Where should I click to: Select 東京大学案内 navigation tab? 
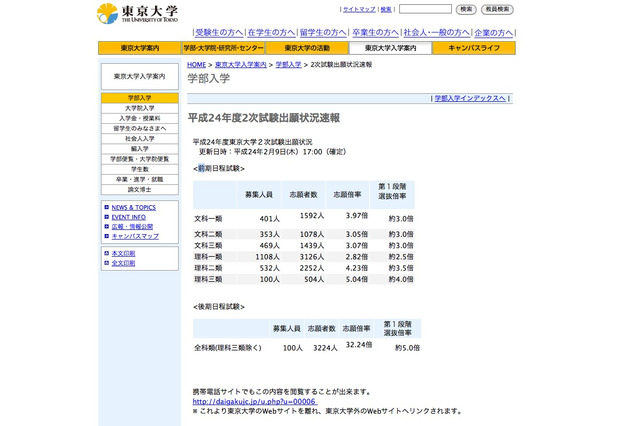[x=140, y=48]
